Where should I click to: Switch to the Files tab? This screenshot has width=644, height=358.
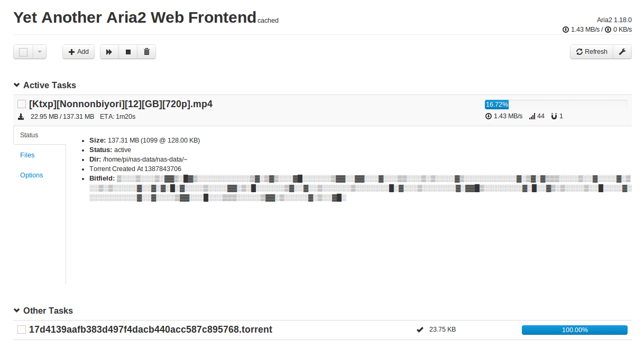pos(27,155)
